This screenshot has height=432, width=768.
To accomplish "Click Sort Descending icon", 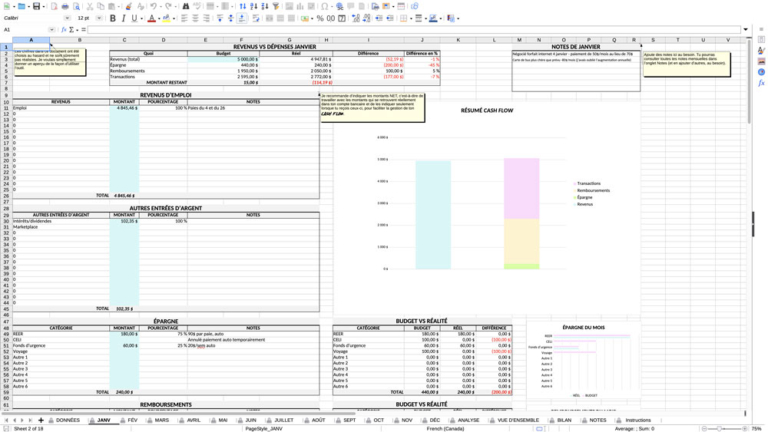I will click(x=264, y=6).
